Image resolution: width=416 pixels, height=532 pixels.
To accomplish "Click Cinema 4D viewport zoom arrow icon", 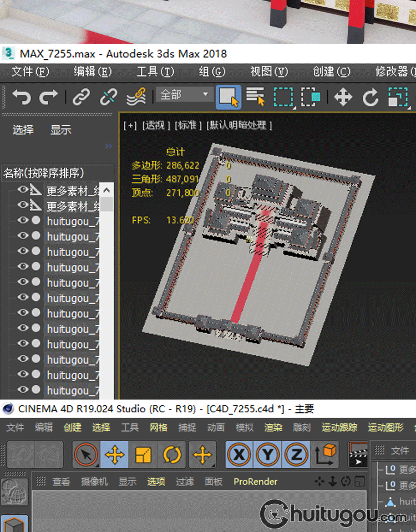I will 333,481.
